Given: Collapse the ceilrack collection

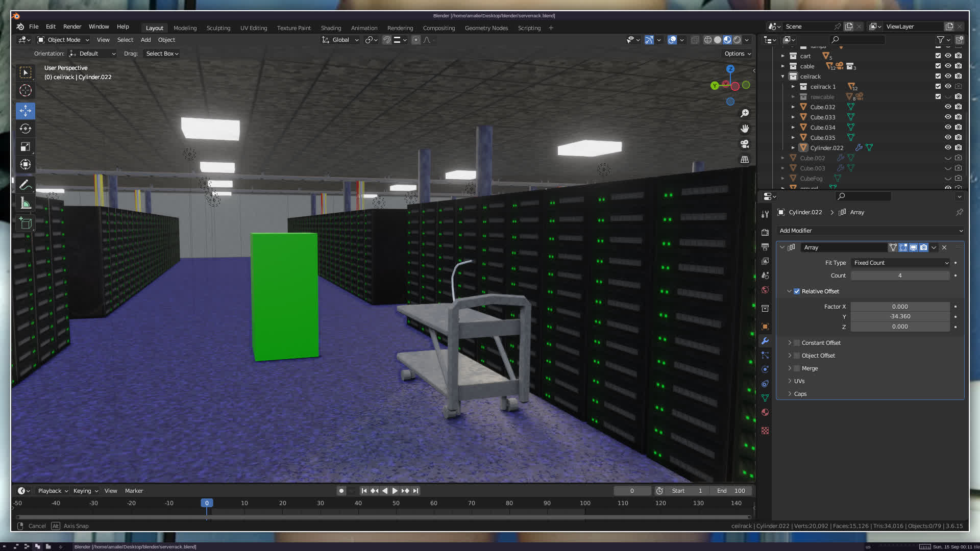Looking at the screenshot, I should coord(782,77).
